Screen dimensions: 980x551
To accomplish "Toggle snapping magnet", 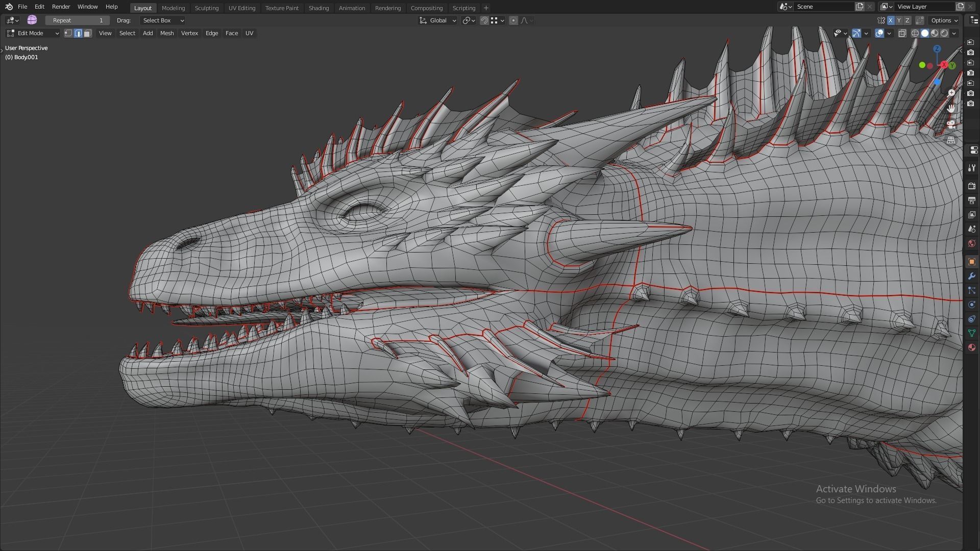I will pyautogui.click(x=484, y=20).
